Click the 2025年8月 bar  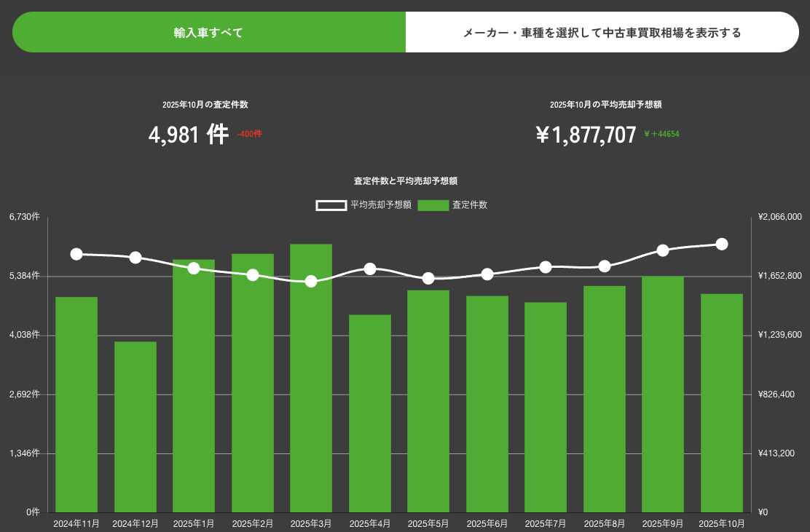point(605,399)
